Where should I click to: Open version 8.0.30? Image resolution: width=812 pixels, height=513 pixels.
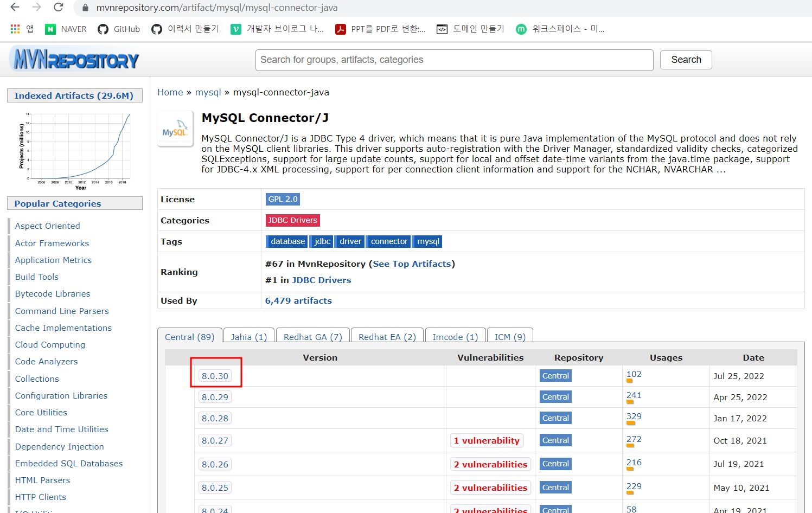[x=215, y=376]
